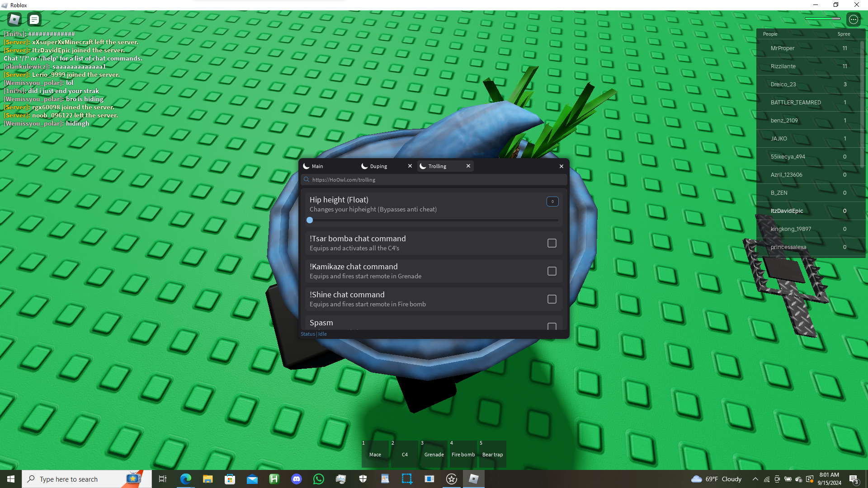Click the HoOwl.com/trolling URL field
868x488 pixels.
click(434, 180)
